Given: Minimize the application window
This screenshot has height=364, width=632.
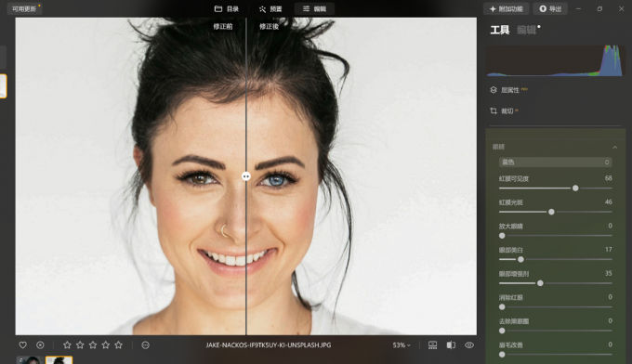Looking at the screenshot, I should click(x=578, y=9).
